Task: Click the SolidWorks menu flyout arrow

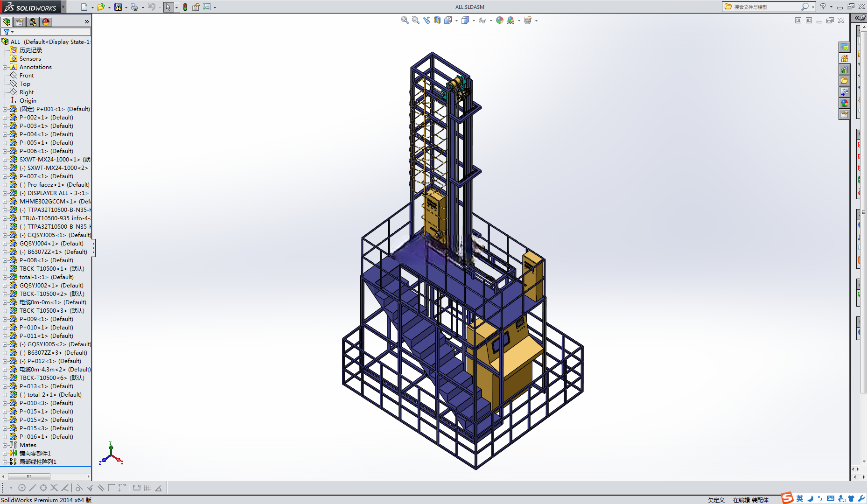Action: click(x=63, y=7)
